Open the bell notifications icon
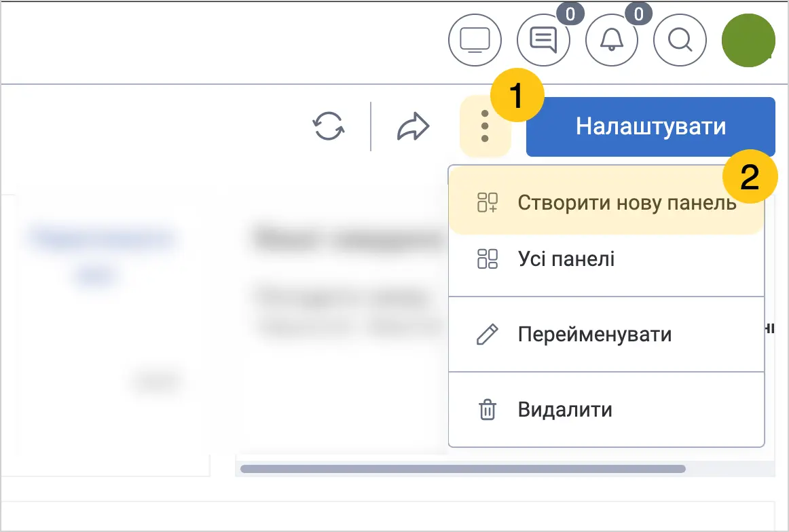 pyautogui.click(x=611, y=40)
